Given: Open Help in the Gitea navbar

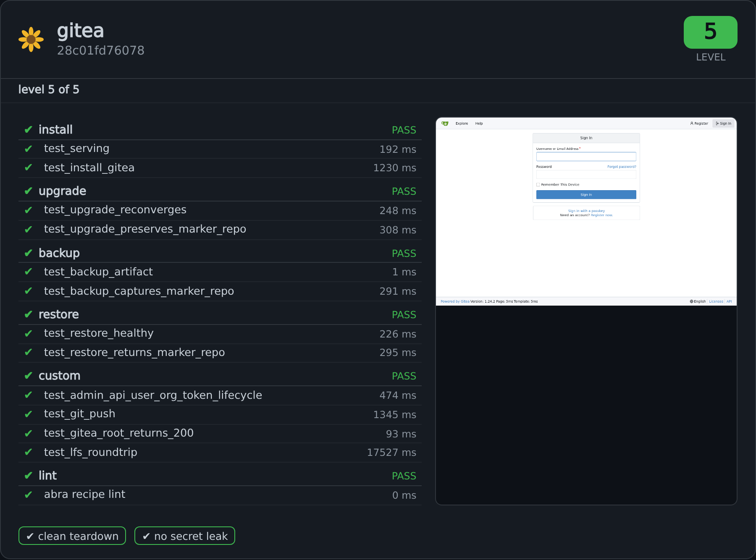Looking at the screenshot, I should coord(479,123).
